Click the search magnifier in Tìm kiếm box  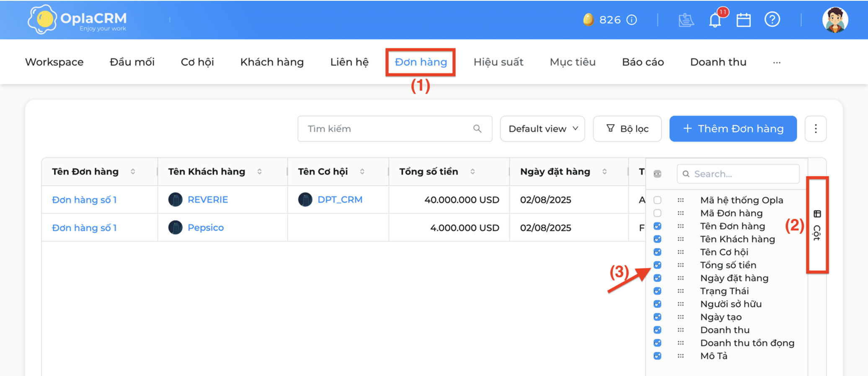[477, 129]
